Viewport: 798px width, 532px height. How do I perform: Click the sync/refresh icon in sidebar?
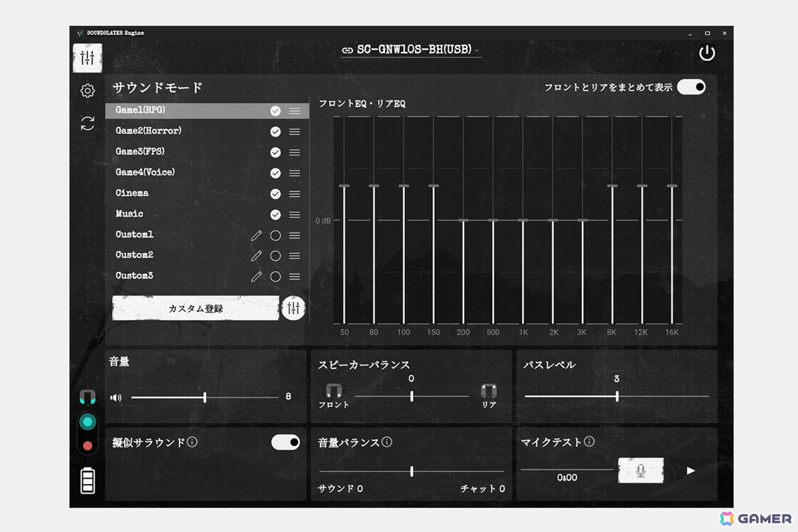point(87,124)
